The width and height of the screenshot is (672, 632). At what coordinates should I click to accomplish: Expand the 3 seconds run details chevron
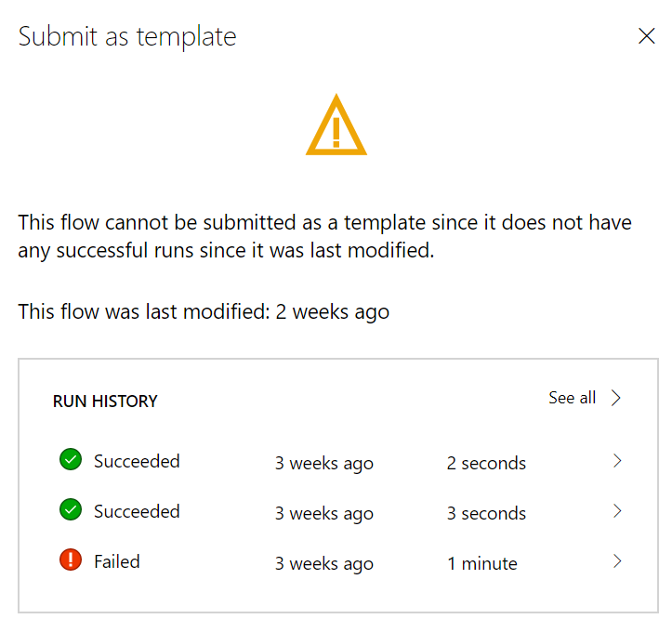616,511
